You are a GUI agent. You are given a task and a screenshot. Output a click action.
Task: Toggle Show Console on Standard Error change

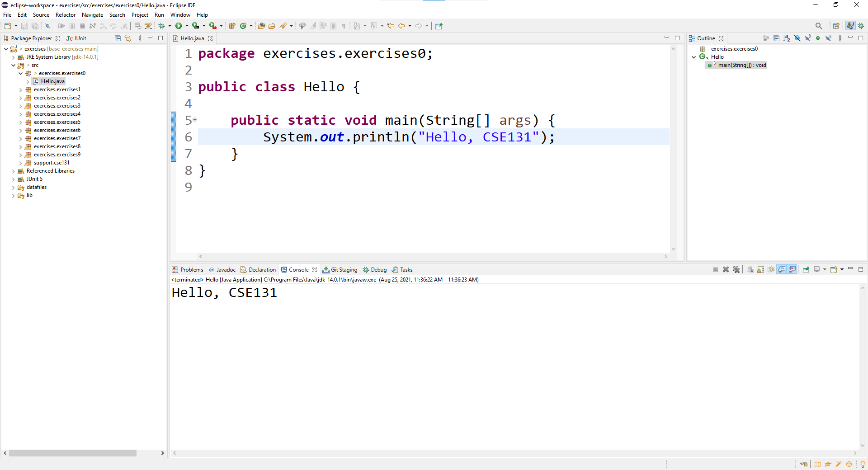792,269
